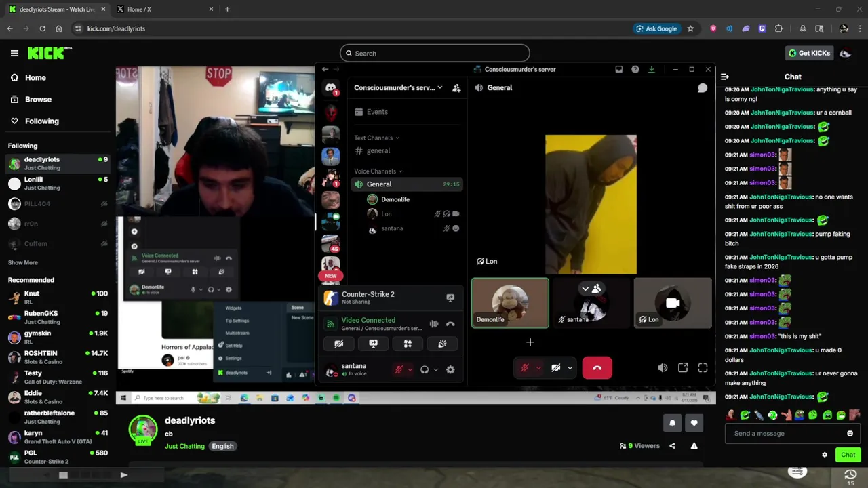Click the share your screen button

pos(373,344)
